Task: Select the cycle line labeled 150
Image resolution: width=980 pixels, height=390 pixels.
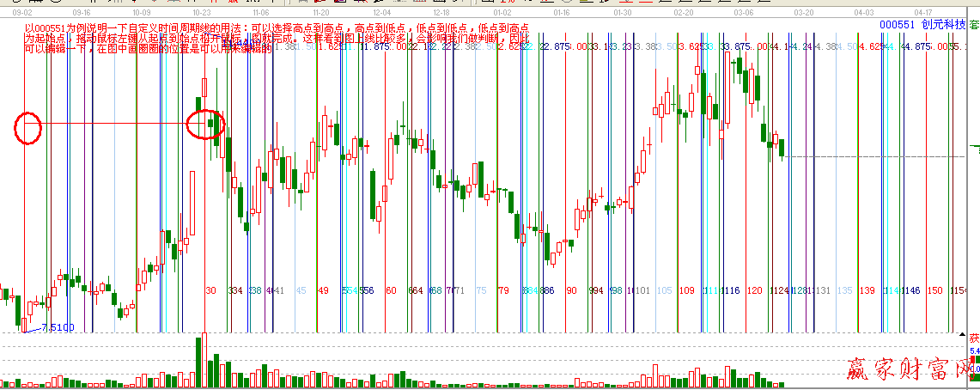Action: 934,291
